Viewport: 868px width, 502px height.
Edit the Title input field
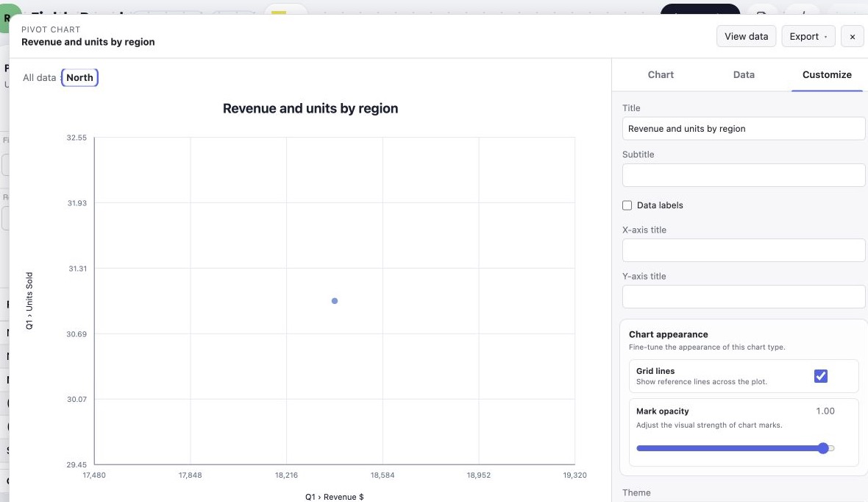(744, 129)
